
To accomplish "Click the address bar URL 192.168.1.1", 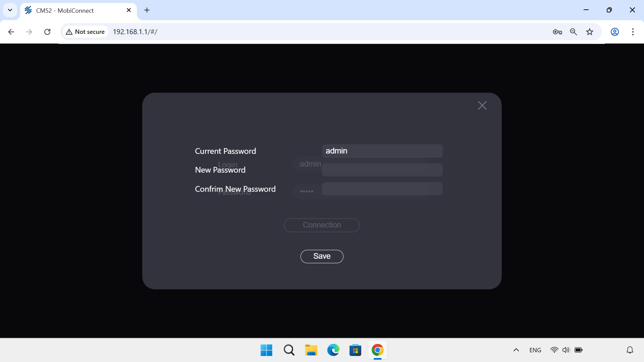I will click(135, 32).
